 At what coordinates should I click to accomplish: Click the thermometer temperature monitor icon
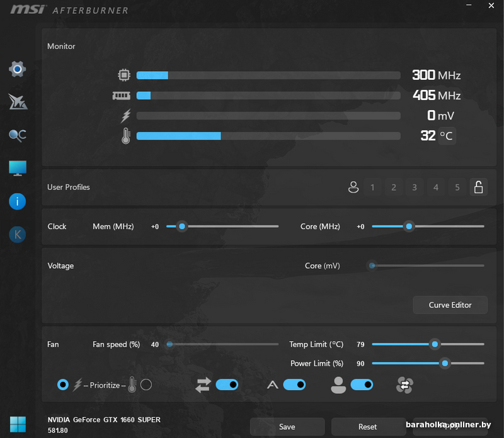(125, 136)
